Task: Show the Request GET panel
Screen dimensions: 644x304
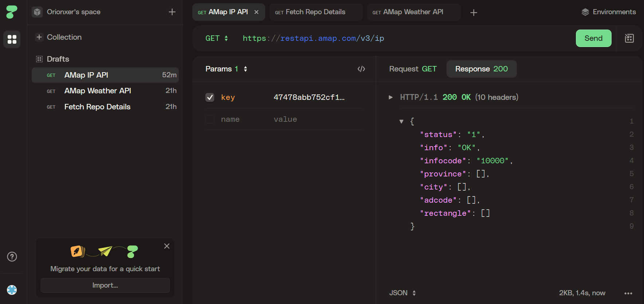Action: (x=413, y=69)
